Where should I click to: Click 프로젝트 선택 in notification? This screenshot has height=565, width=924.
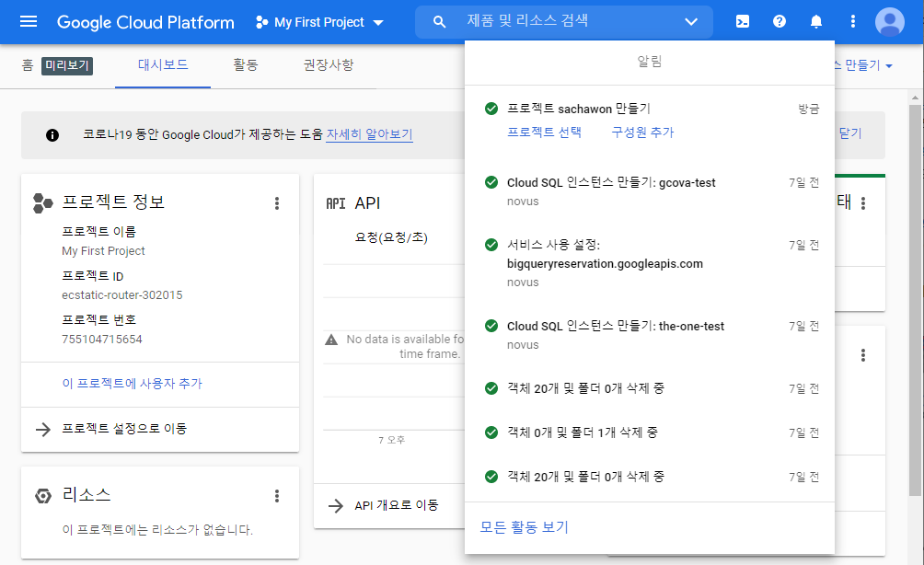pos(544,132)
